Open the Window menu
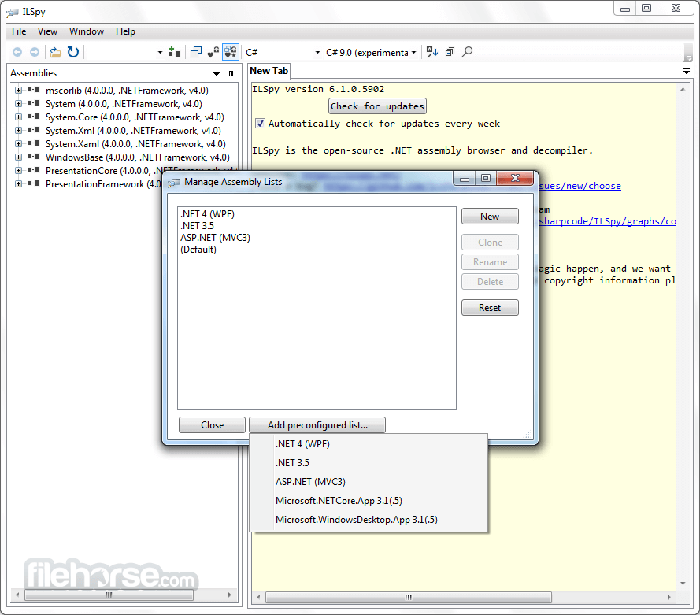Viewport: 700px width, 615px height. click(x=87, y=31)
